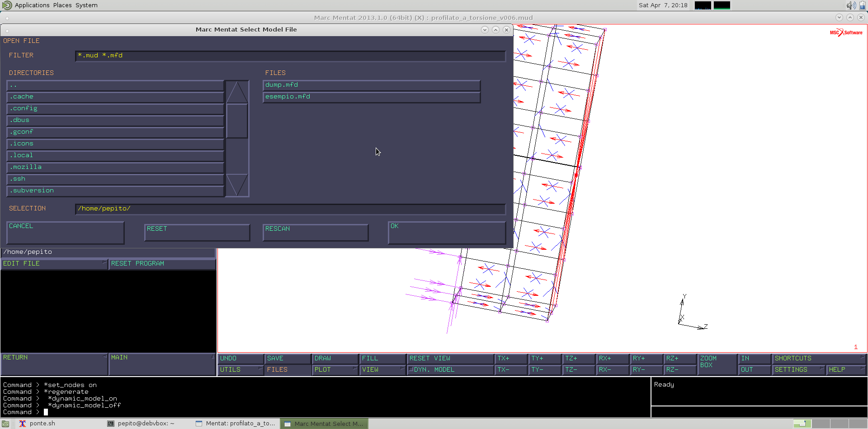Click the FILES button in the bottom toolbar
Viewport: 868px width, 429px height.
[288, 370]
